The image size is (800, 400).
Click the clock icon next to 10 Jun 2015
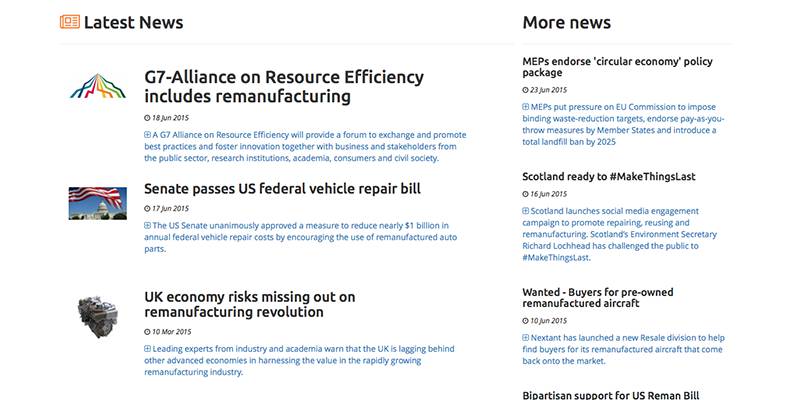coord(526,321)
